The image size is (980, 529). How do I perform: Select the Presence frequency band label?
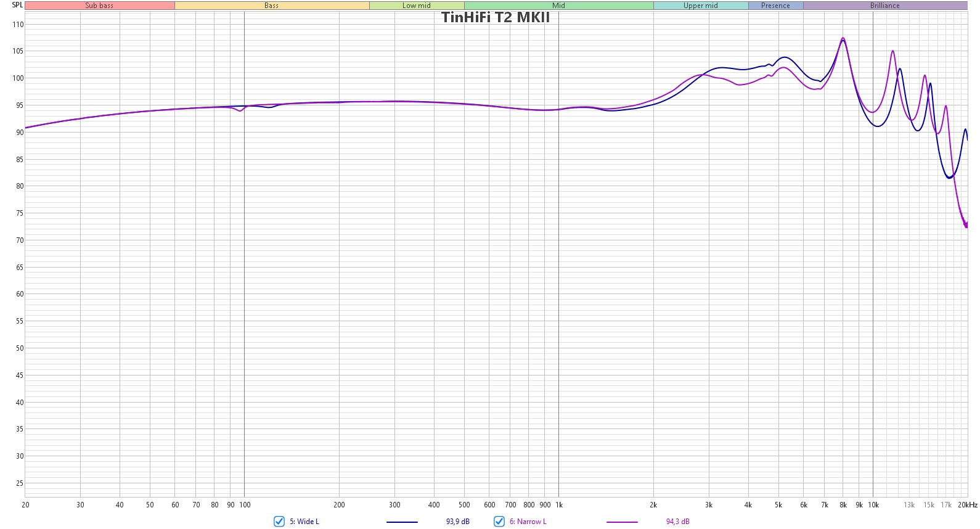pyautogui.click(x=775, y=6)
